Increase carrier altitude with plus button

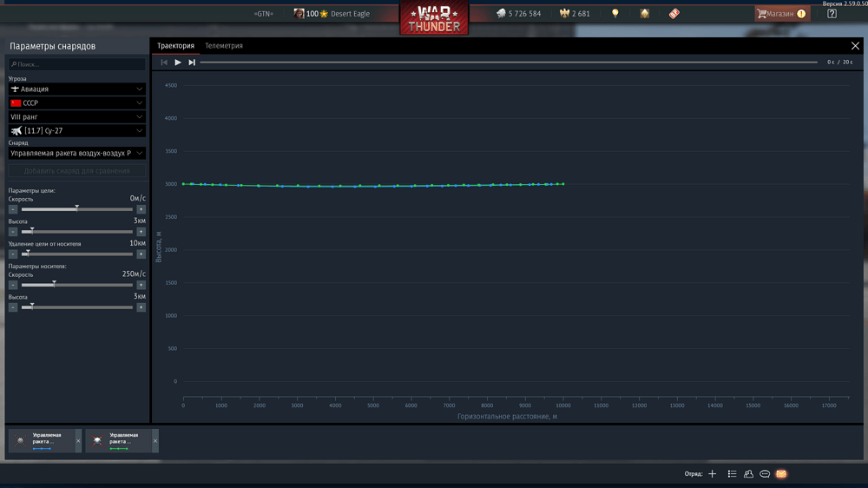(141, 307)
